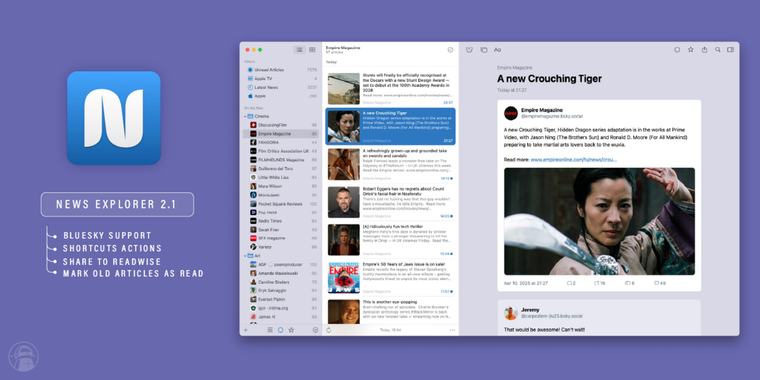760x380 pixels.
Task: Open the FANGORIA feed
Action: (282, 142)
